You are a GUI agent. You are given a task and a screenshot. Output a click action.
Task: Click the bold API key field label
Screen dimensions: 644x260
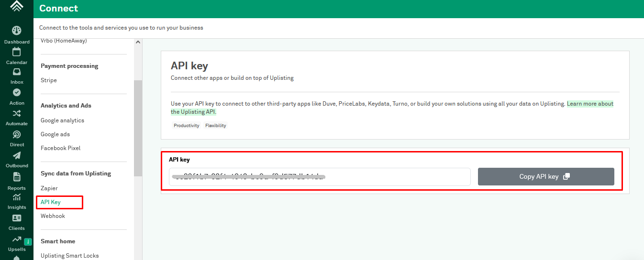click(x=179, y=160)
